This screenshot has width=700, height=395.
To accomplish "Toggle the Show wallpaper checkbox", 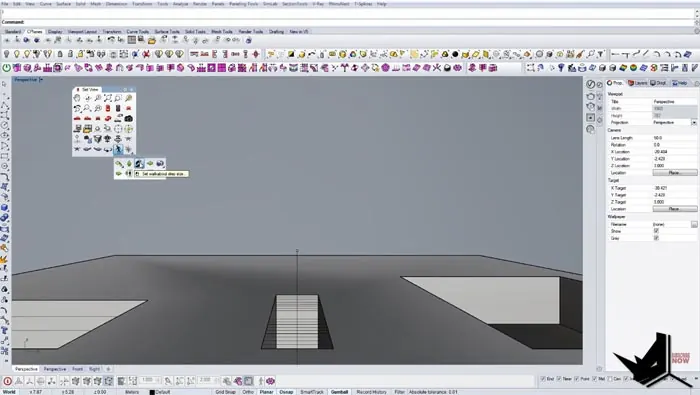I will click(656, 231).
